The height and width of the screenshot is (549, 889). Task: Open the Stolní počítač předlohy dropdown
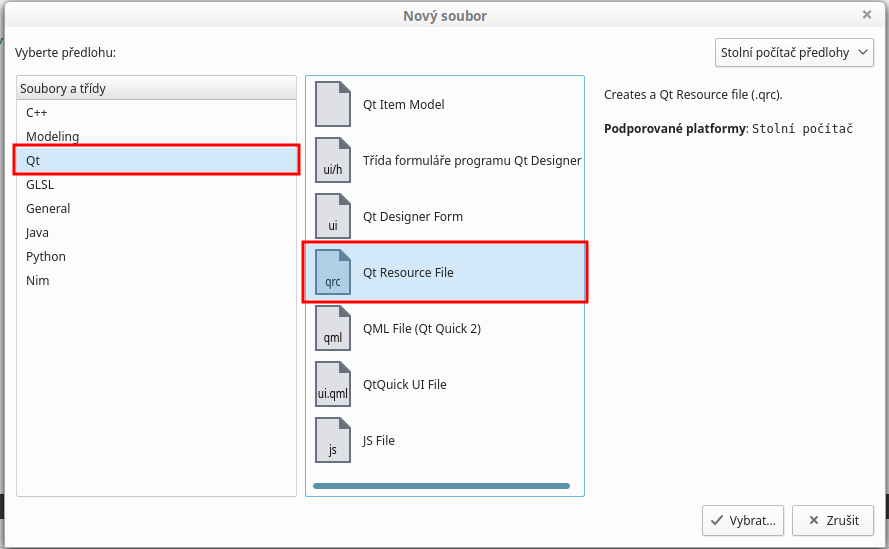point(794,53)
